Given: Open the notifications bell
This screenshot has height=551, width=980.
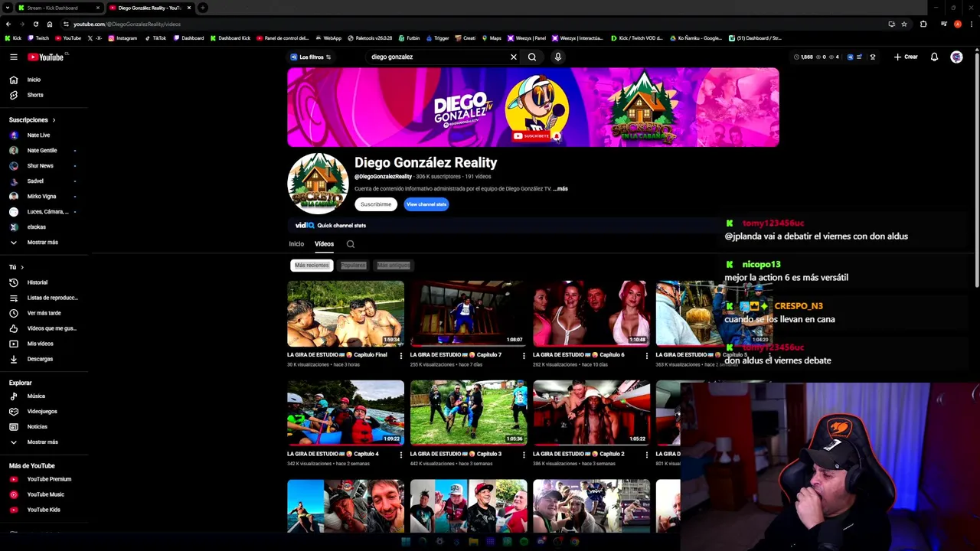Looking at the screenshot, I should click(x=934, y=57).
